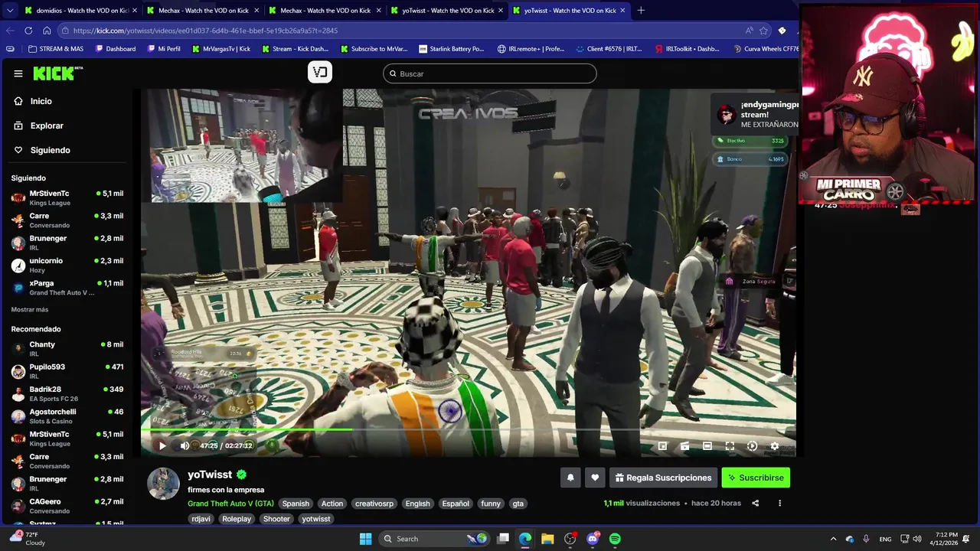Select the Roleplay tag
The height and width of the screenshot is (551, 980).
(x=237, y=519)
